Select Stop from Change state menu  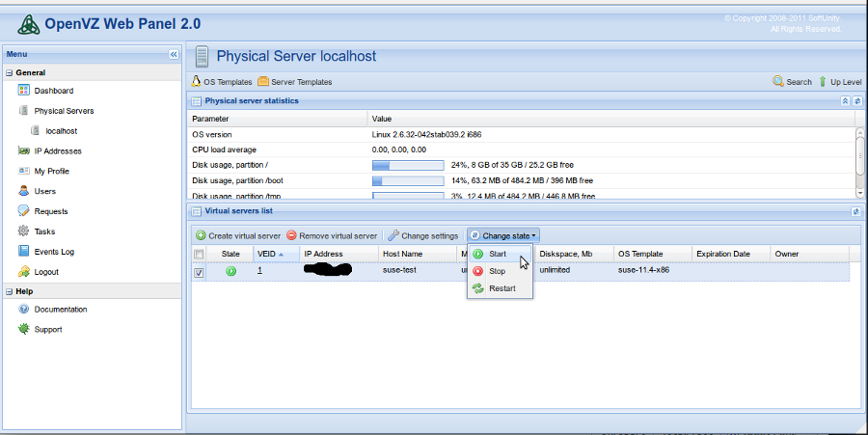click(500, 271)
